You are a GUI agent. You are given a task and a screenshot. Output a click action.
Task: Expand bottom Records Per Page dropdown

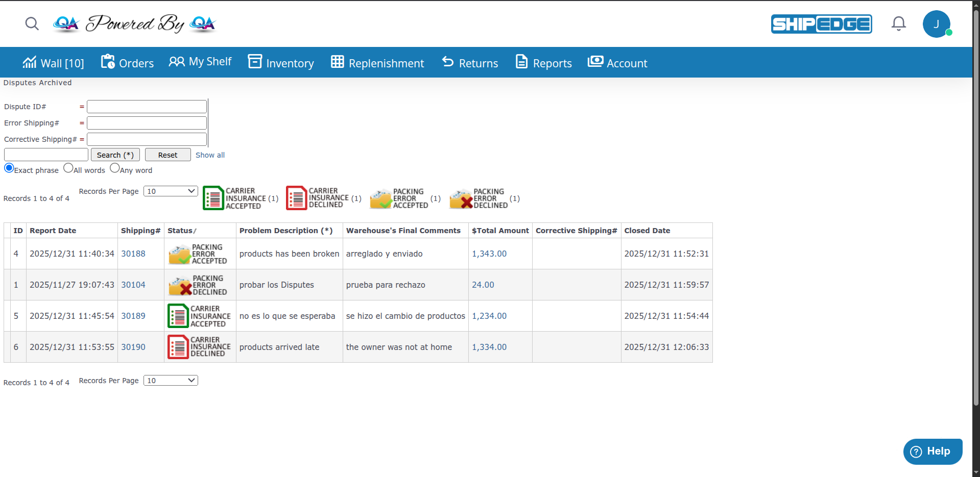tap(171, 381)
